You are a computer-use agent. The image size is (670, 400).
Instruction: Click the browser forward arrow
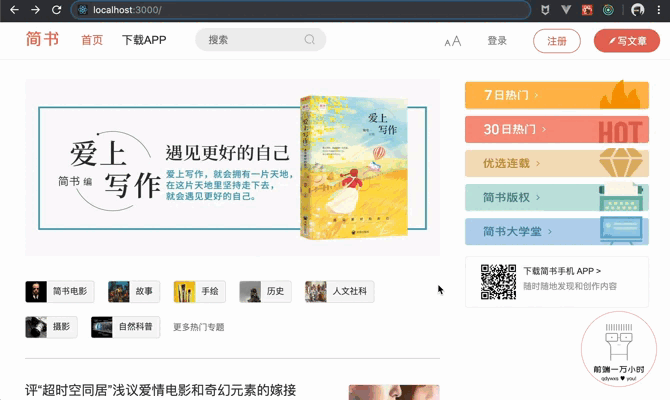coord(35,10)
